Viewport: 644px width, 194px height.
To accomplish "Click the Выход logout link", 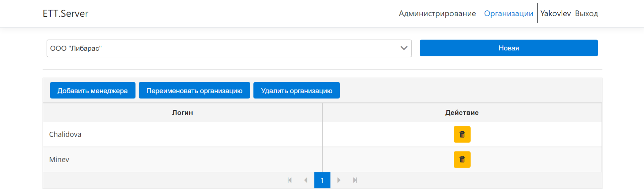I will point(586,14).
